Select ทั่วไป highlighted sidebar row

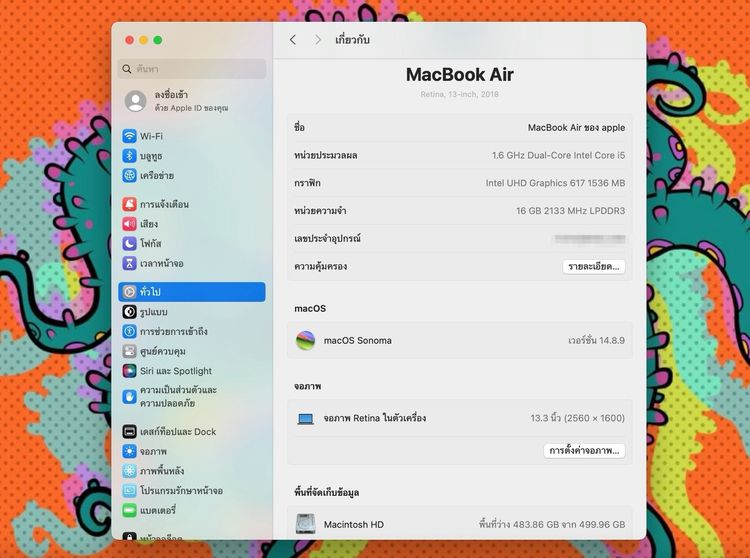[192, 292]
